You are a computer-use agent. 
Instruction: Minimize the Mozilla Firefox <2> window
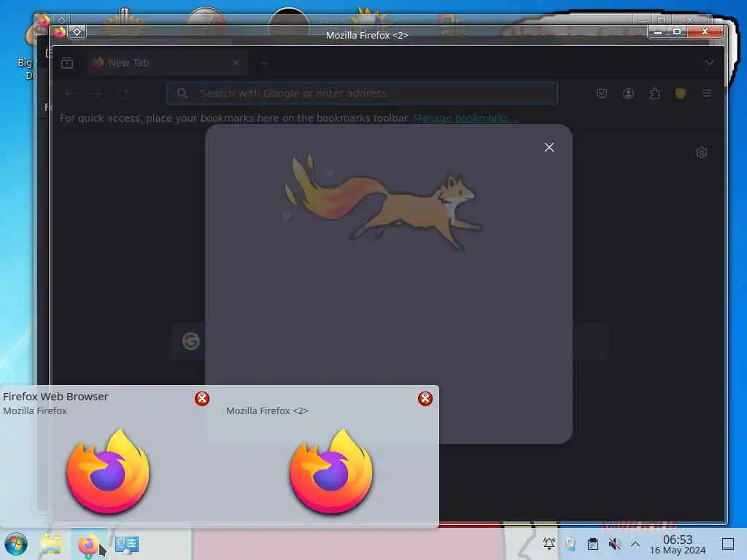pyautogui.click(x=658, y=32)
